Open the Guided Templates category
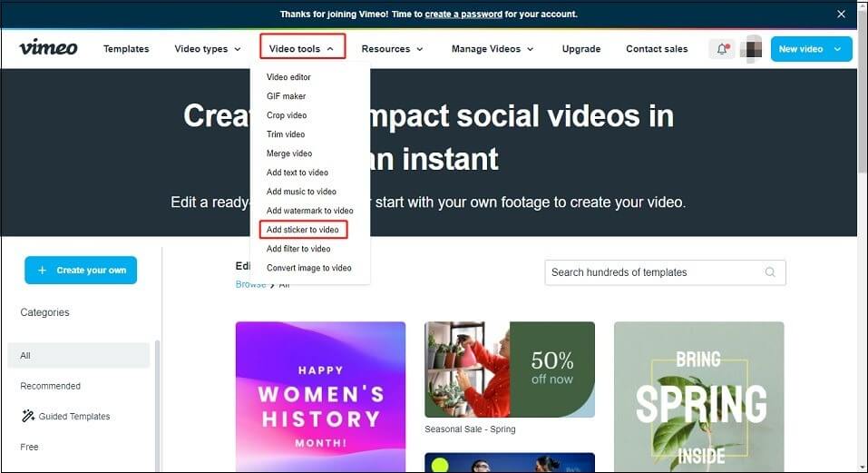Image resolution: width=868 pixels, height=473 pixels. coord(65,416)
